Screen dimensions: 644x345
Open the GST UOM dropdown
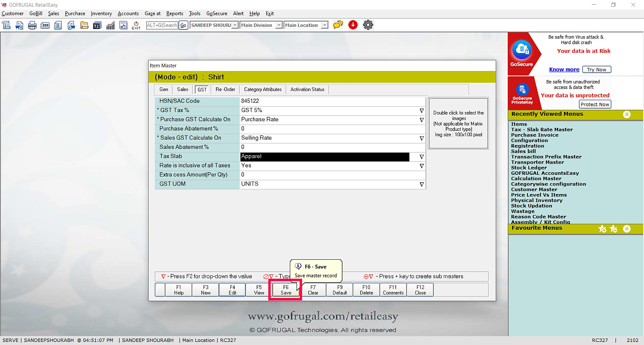(x=422, y=185)
